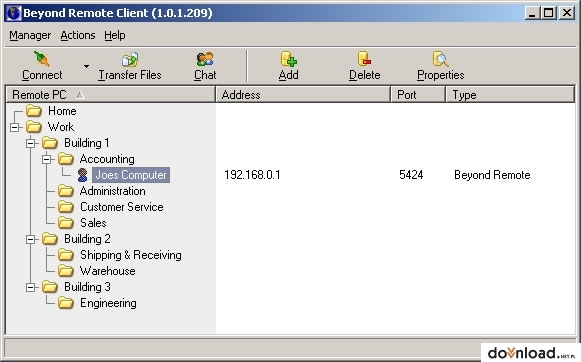
Task: Open the Help menu
Action: 114,35
